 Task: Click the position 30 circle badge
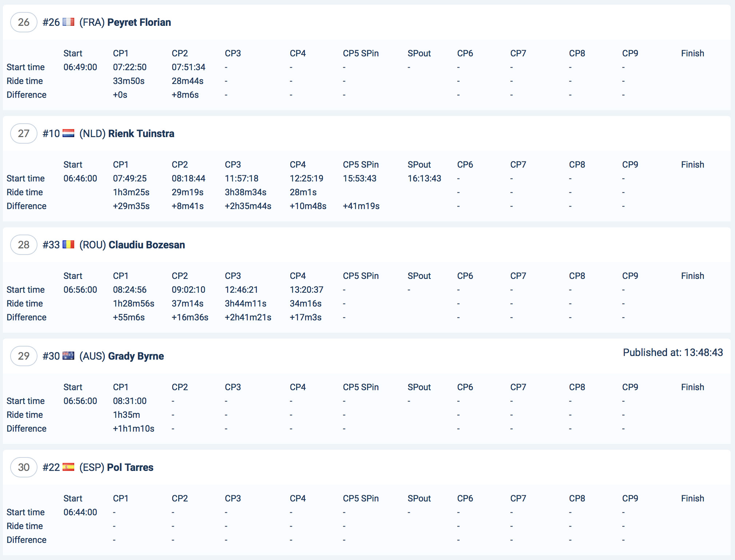24,467
